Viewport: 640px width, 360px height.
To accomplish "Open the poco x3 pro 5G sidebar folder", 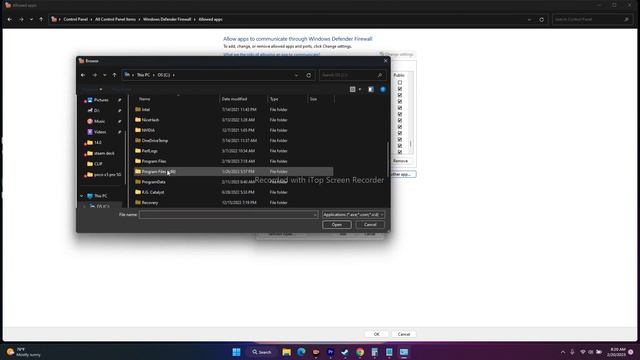I will click(x=107, y=174).
